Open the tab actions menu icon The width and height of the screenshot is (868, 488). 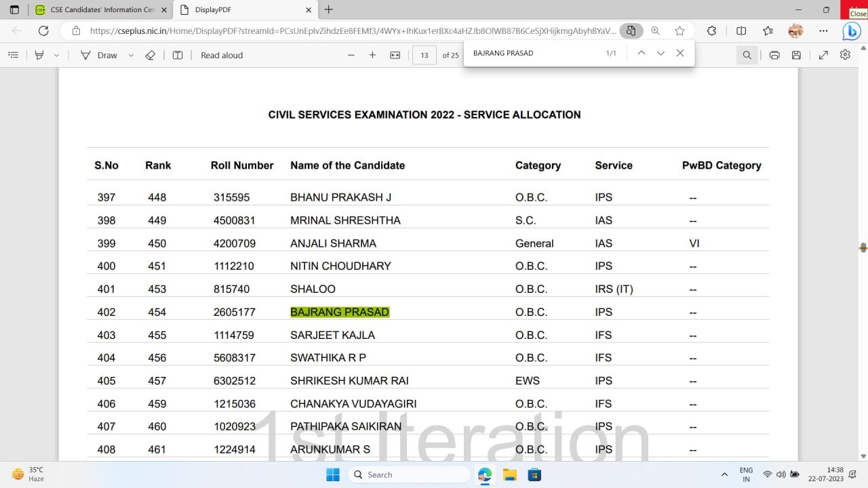click(14, 9)
